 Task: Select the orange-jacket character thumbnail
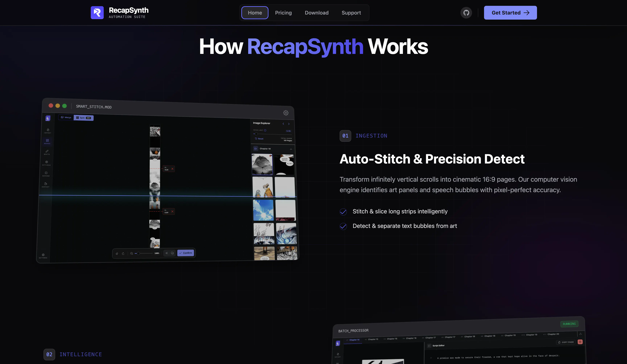(263, 187)
